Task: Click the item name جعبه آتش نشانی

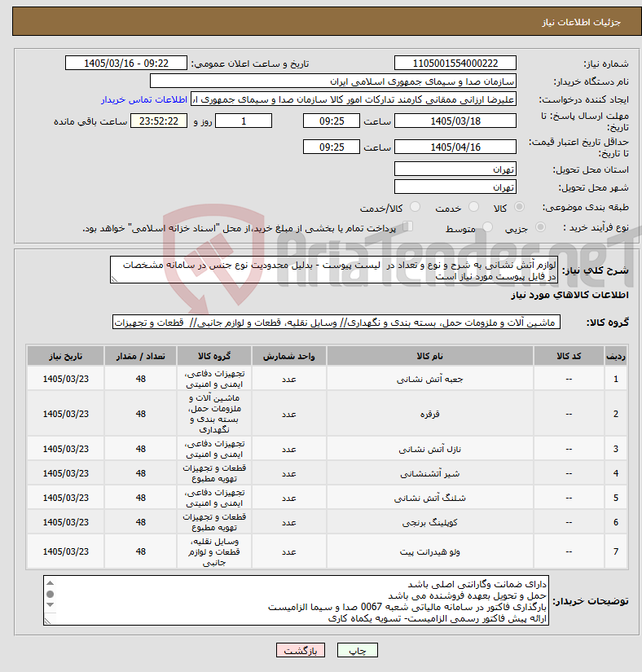Action: click(430, 380)
